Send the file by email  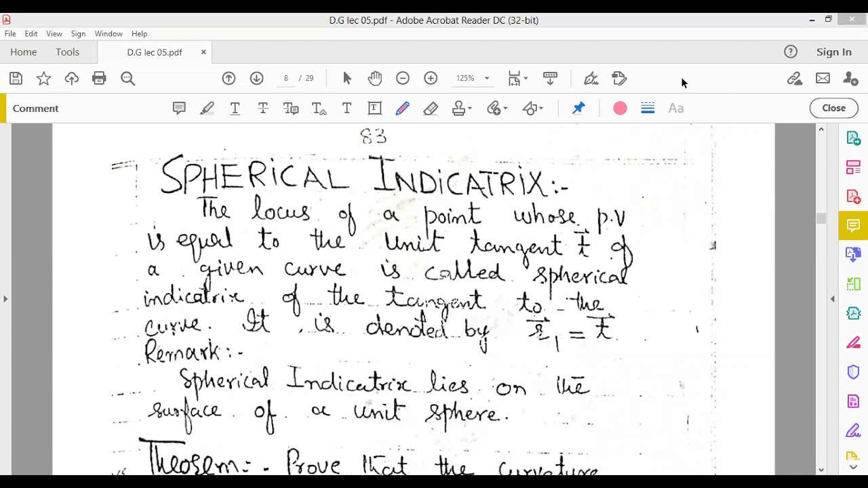click(823, 79)
